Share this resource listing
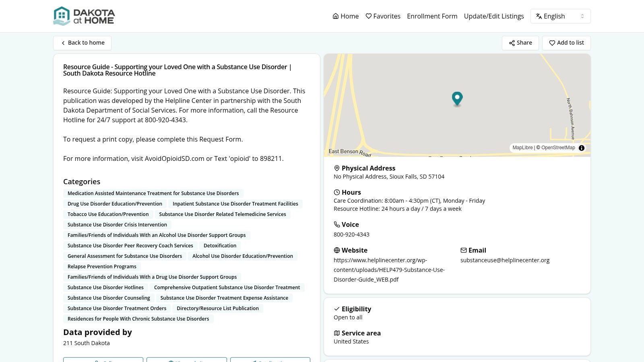Viewport: 644px width, 362px height. (x=520, y=43)
